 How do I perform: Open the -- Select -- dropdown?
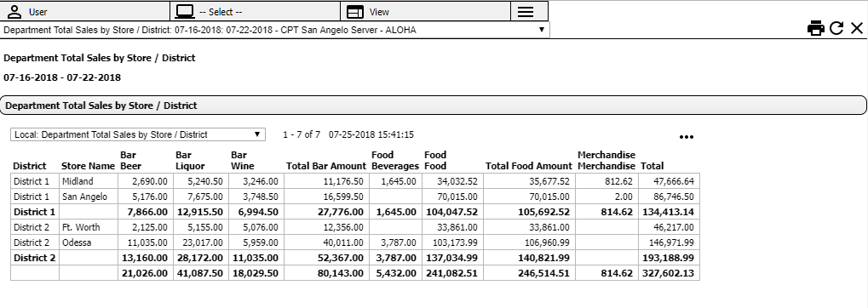256,12
